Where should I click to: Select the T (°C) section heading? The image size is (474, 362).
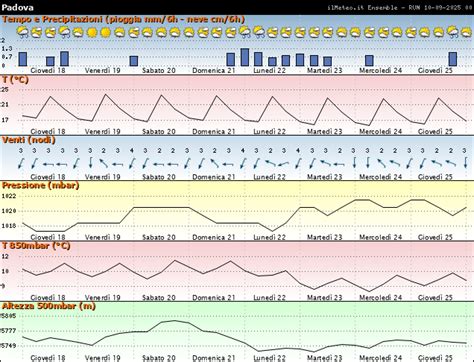click(x=15, y=80)
